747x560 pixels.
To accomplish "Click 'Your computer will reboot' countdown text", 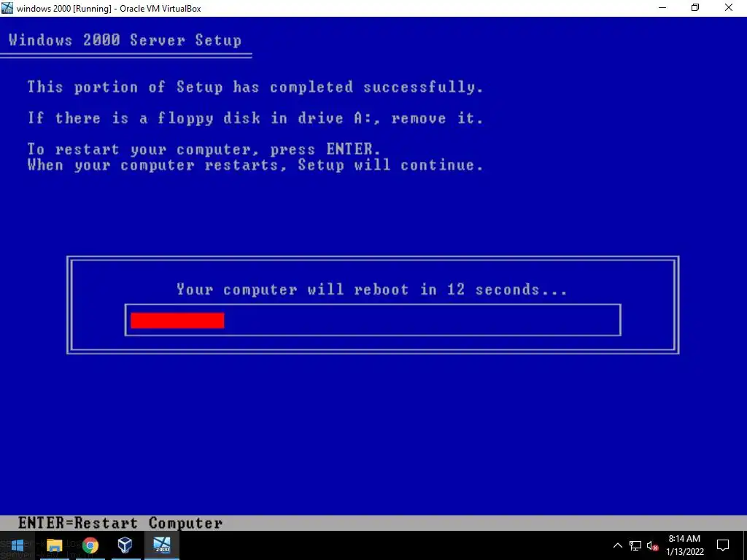I will (x=372, y=289).
